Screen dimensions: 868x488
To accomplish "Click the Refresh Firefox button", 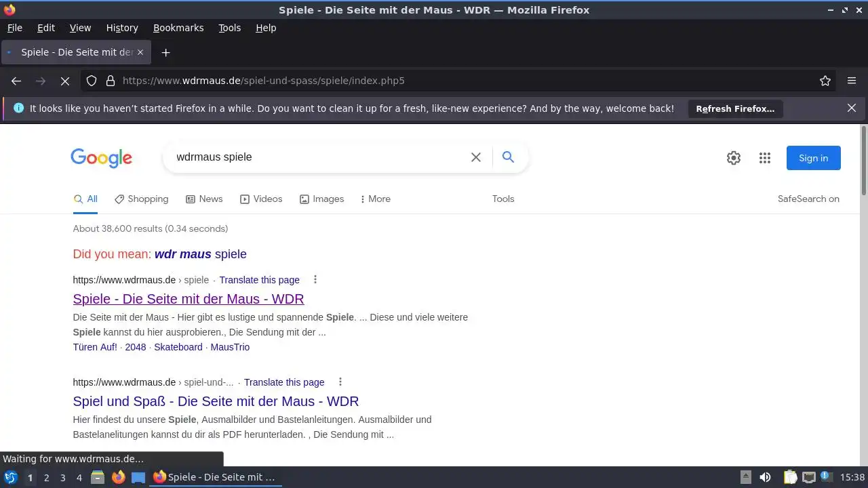I will point(735,108).
